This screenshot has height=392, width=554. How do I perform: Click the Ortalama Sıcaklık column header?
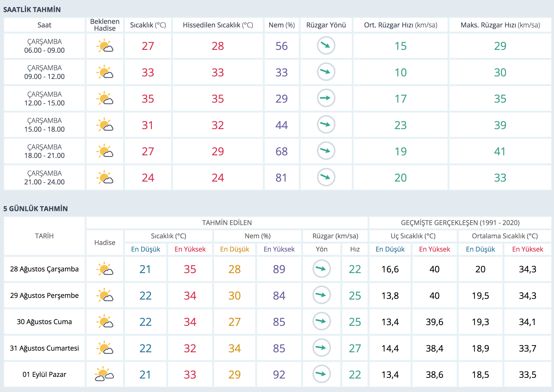[x=505, y=236]
